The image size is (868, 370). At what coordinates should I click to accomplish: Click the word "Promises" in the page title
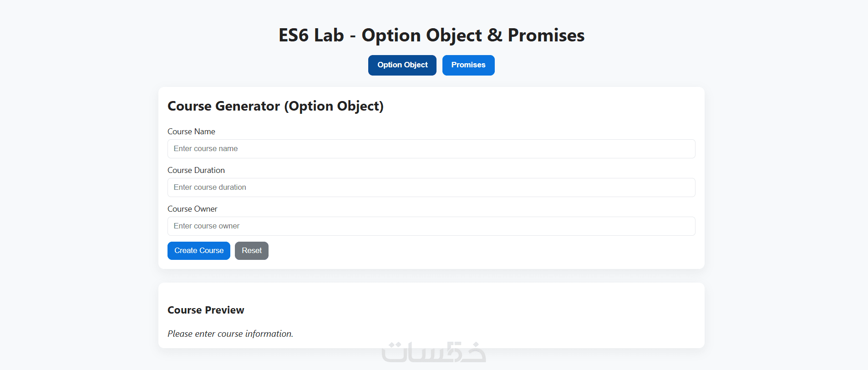point(546,35)
